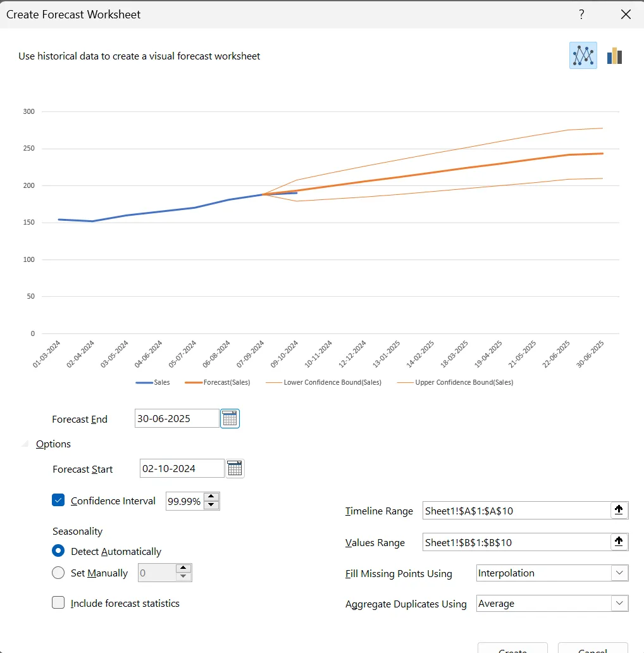
Task: Increase the Confidence Interval percentage
Action: point(211,497)
